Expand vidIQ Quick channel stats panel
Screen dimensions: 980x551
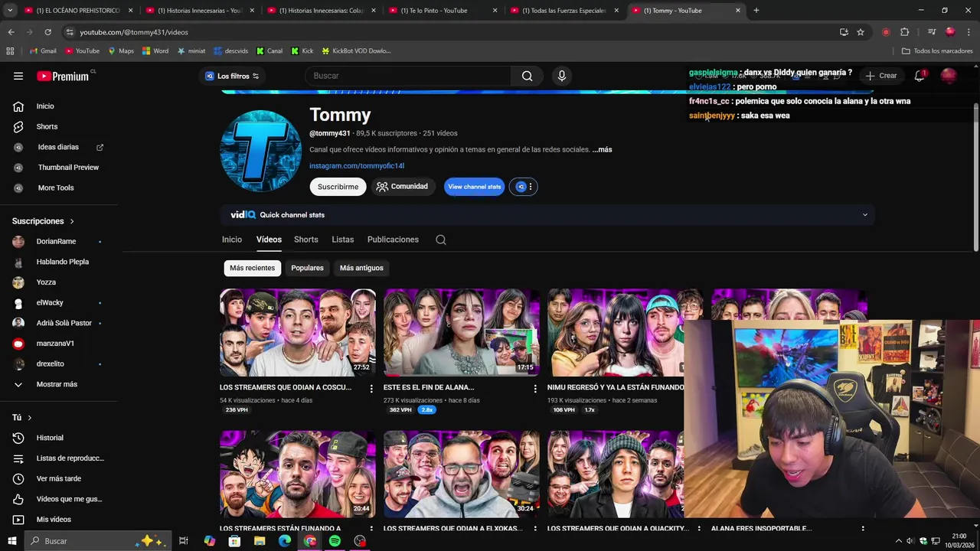865,215
